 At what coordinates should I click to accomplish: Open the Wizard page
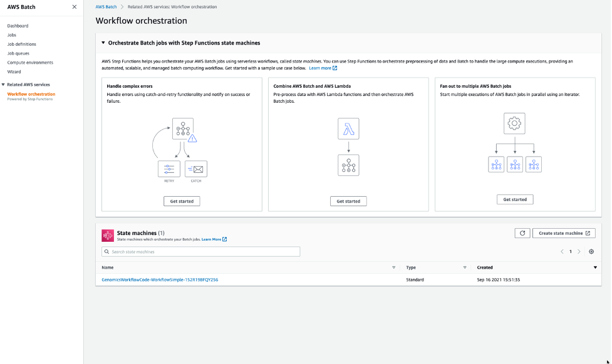point(14,71)
